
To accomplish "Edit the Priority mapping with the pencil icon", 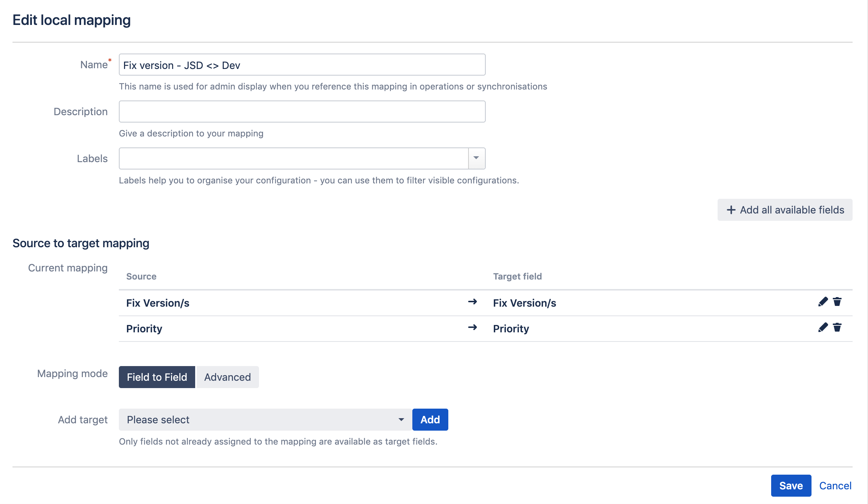I will (x=823, y=328).
